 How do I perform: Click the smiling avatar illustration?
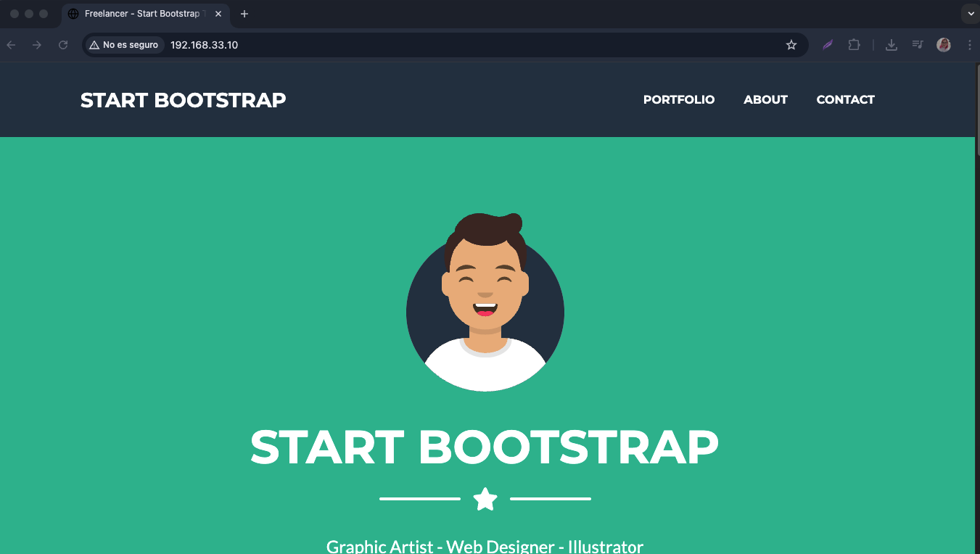(485, 302)
